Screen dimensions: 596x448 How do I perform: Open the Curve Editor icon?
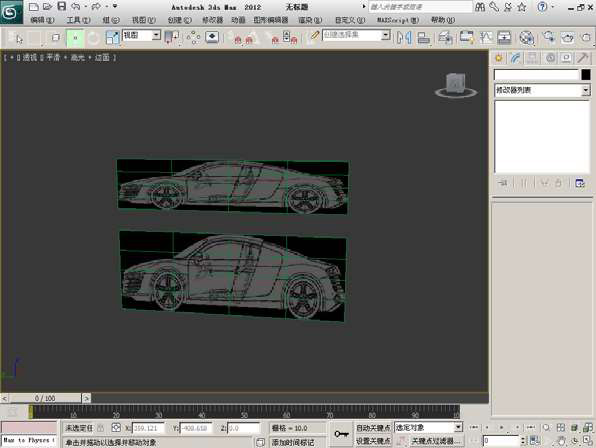tap(486, 38)
